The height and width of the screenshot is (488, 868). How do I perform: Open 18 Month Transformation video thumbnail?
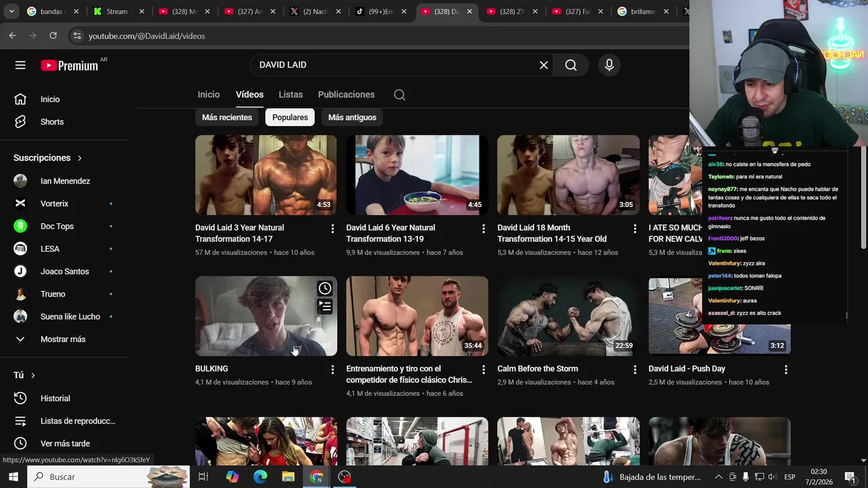point(568,175)
